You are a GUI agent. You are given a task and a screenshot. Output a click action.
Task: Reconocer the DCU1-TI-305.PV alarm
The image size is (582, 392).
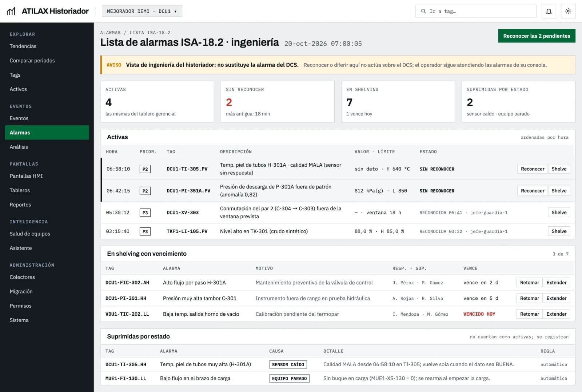pyautogui.click(x=533, y=169)
